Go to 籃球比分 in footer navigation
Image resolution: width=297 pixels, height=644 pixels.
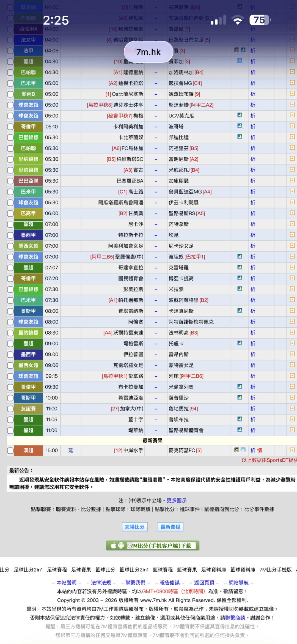(105, 570)
